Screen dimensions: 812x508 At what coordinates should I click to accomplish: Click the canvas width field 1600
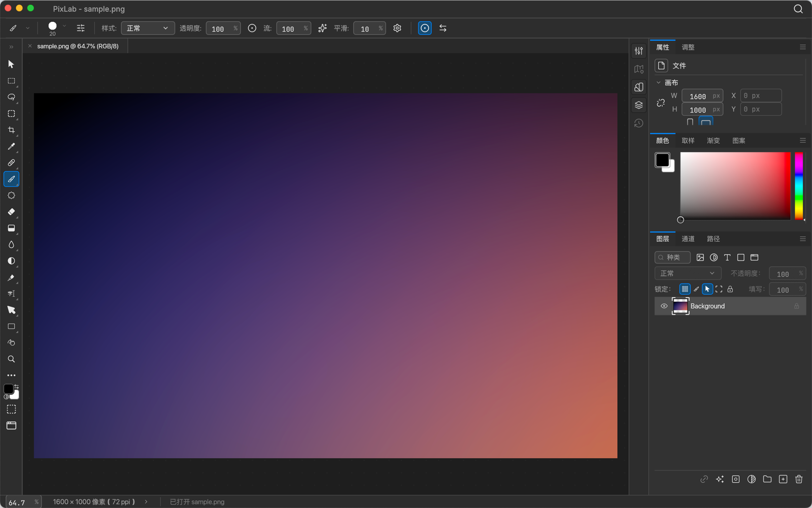(702, 96)
